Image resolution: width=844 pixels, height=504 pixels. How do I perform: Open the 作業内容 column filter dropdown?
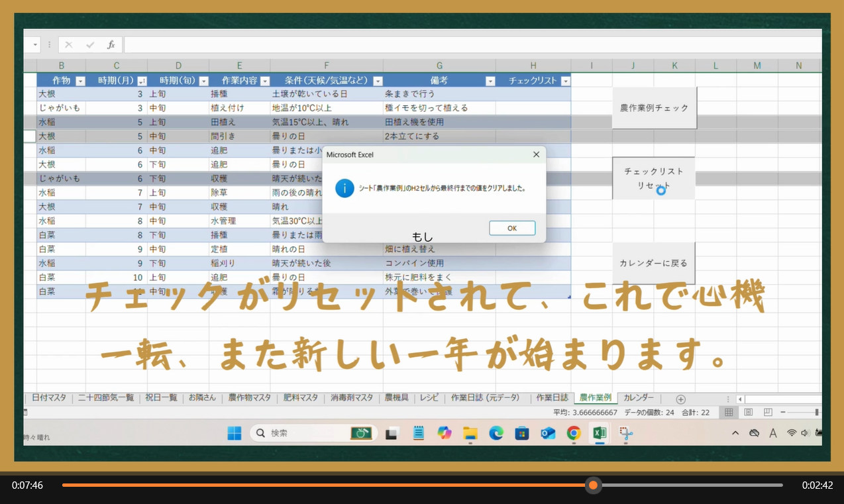pyautogui.click(x=264, y=81)
